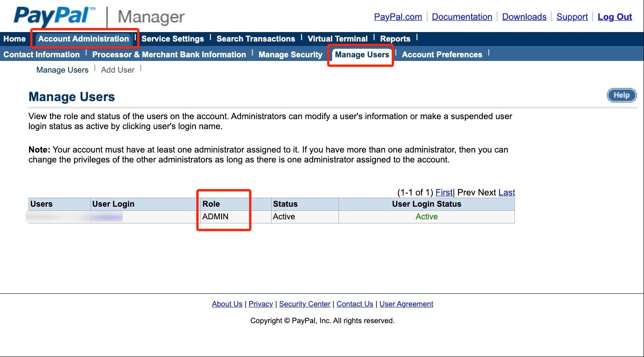Click the Contact Us footer link
The height and width of the screenshot is (357, 644).
pos(355,304)
